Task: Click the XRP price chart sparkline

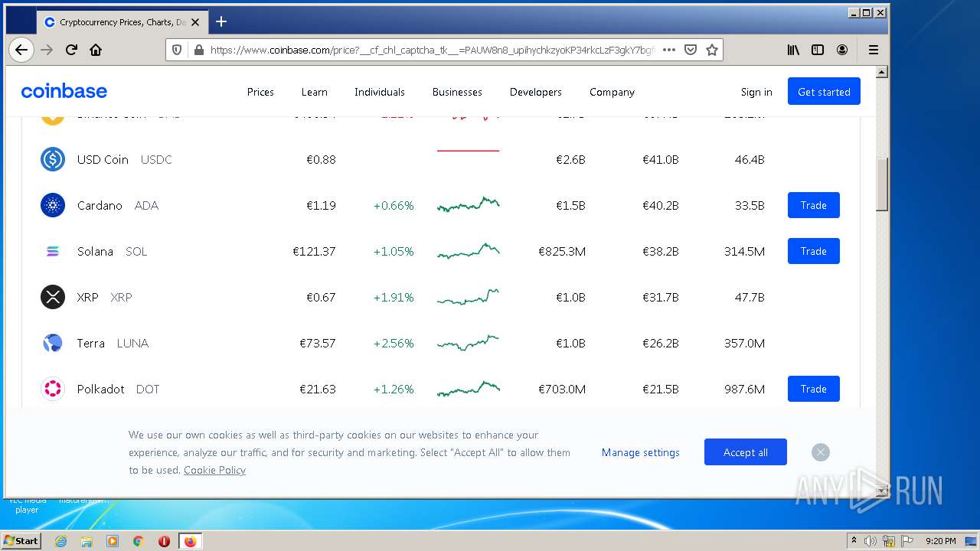Action: point(469,296)
